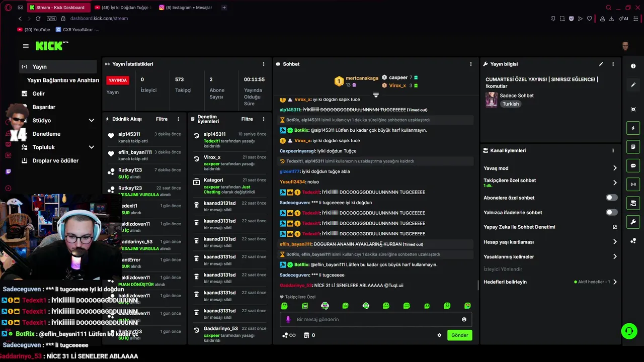Click the pencil edit icon in right sidebar
The width and height of the screenshot is (644, 362).
(x=633, y=85)
